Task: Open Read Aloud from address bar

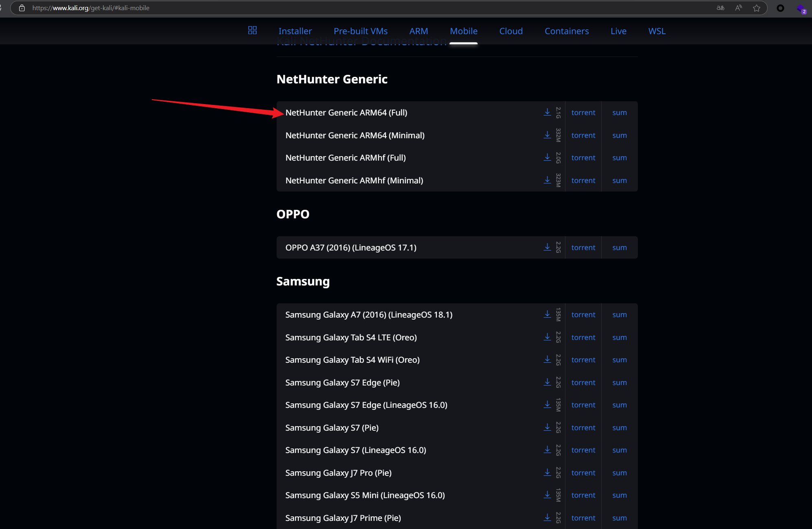Action: [738, 8]
